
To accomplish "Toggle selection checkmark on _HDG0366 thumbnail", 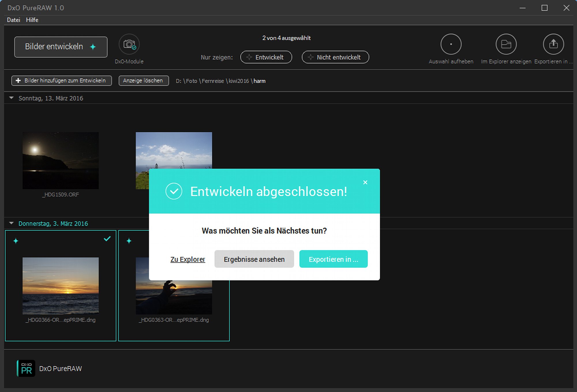I will click(x=107, y=239).
